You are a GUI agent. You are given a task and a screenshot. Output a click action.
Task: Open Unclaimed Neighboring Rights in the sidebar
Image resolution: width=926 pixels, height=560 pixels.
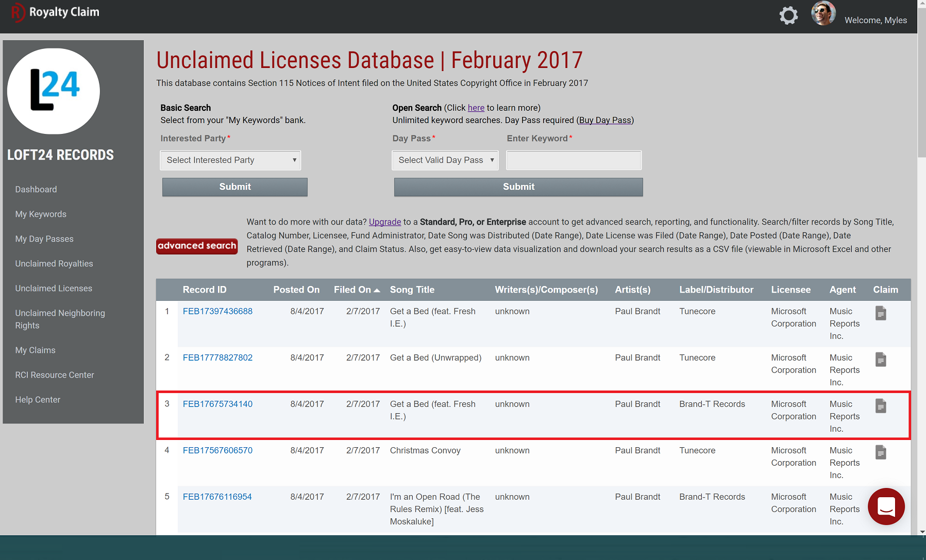coord(60,319)
